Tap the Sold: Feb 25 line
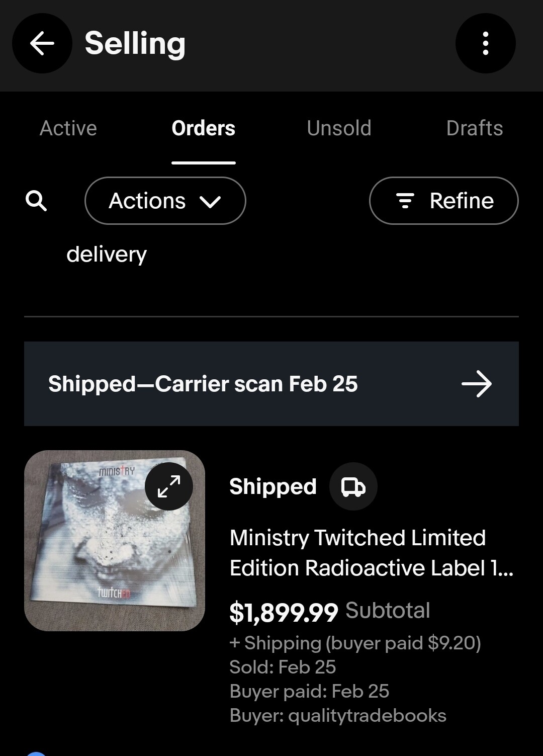Viewport: 543px width, 756px height. pos(283,667)
